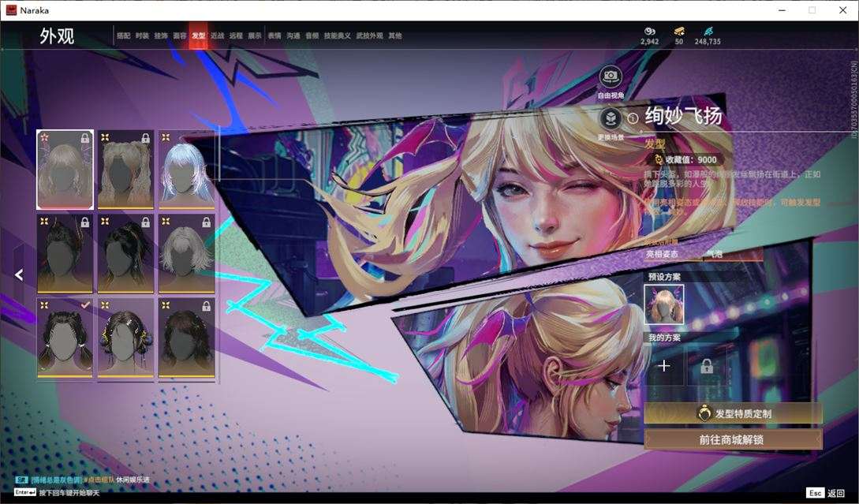
Task: Select the preset scheme thumbnail under 预设方案
Action: (x=664, y=304)
